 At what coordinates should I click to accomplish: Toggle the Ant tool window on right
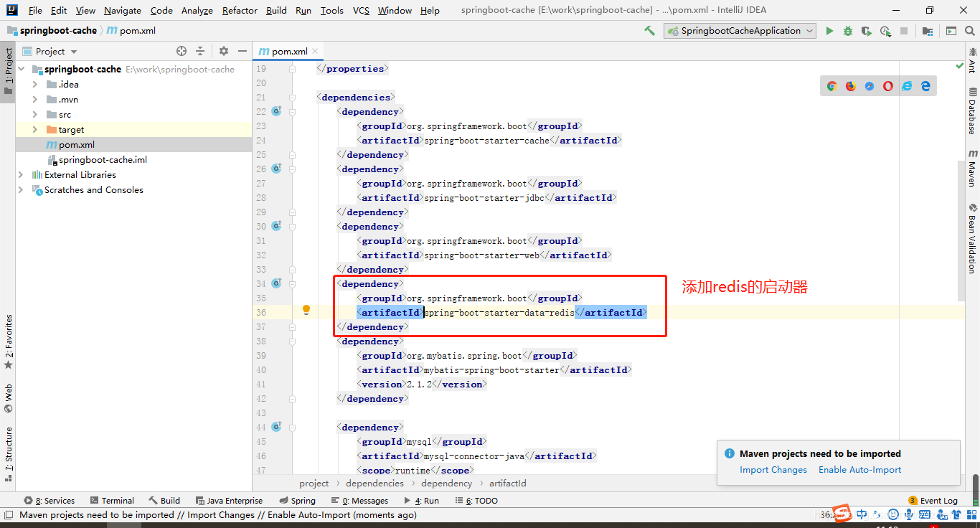pyautogui.click(x=972, y=60)
